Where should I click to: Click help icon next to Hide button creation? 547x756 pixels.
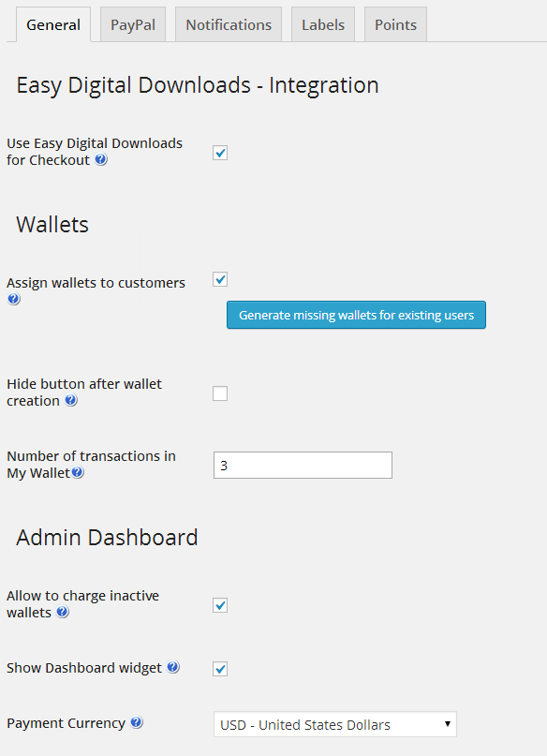coord(71,400)
